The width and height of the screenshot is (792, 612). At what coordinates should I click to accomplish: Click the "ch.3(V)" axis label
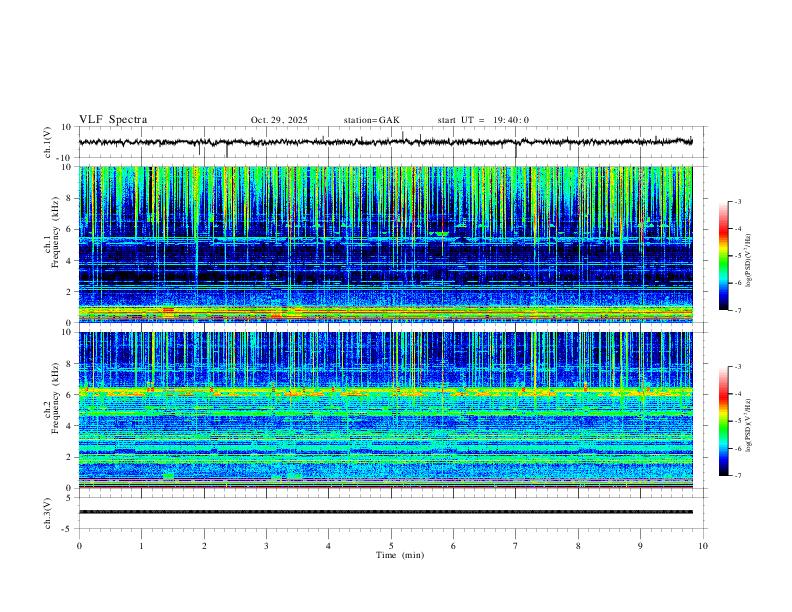[x=48, y=513]
